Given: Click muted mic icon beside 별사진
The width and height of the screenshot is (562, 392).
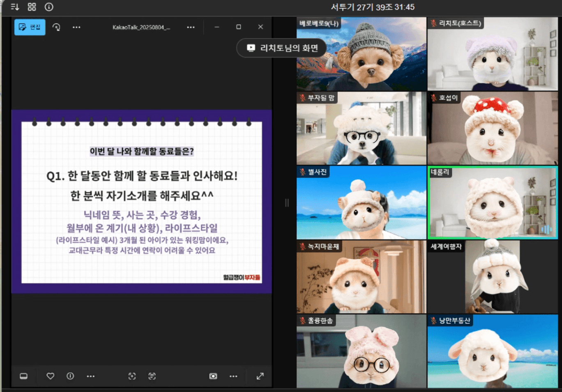Looking at the screenshot, I should click(303, 172).
